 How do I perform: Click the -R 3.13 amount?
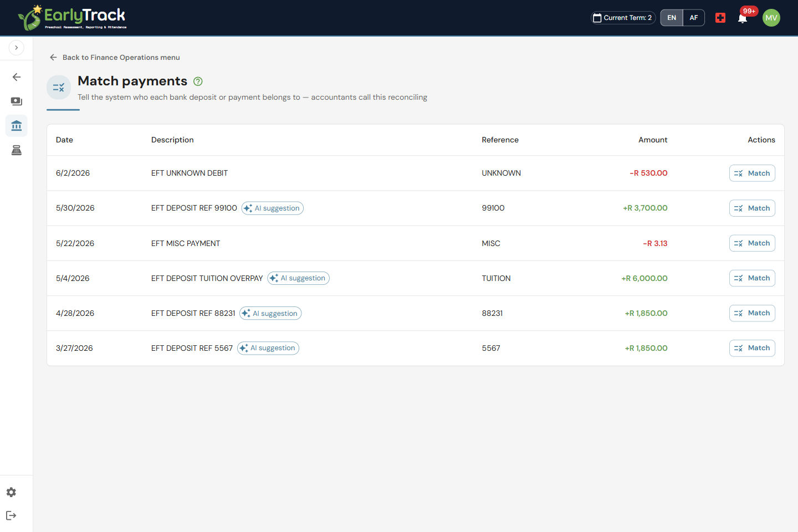tap(655, 243)
